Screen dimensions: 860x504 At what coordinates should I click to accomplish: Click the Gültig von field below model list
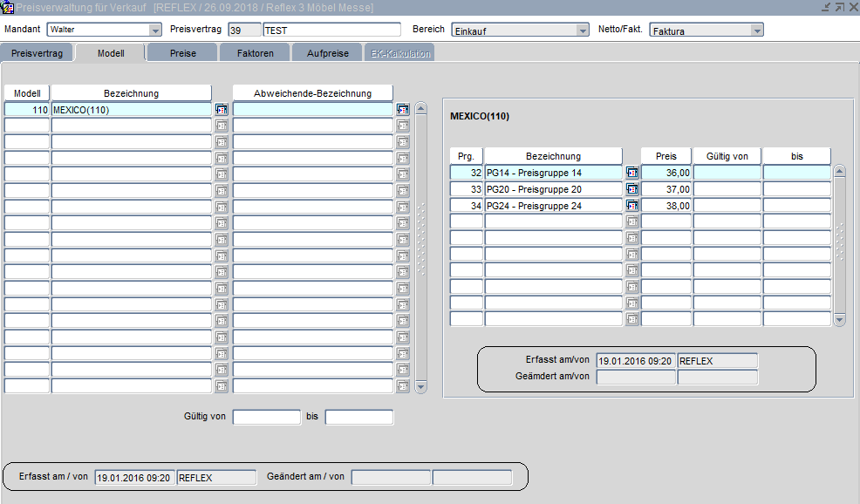click(266, 417)
